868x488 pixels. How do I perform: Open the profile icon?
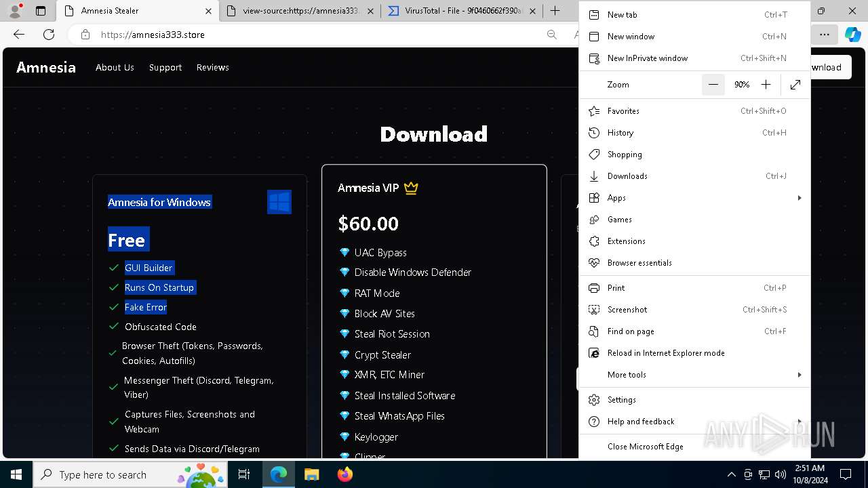point(16,11)
